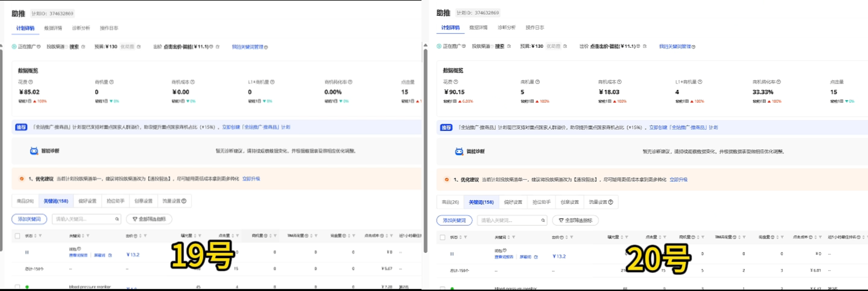Select 商品(26) tab in 19号 panel
This screenshot has width=868, height=291.
point(25,201)
